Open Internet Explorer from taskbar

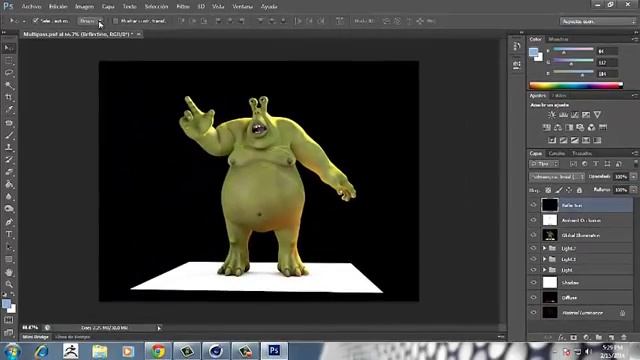(x=41, y=351)
